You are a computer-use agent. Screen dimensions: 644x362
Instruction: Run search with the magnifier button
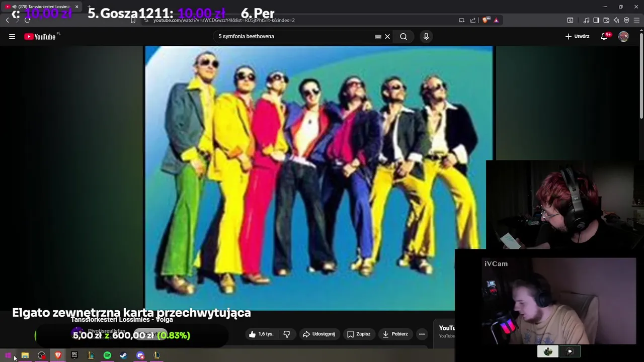[x=404, y=36]
